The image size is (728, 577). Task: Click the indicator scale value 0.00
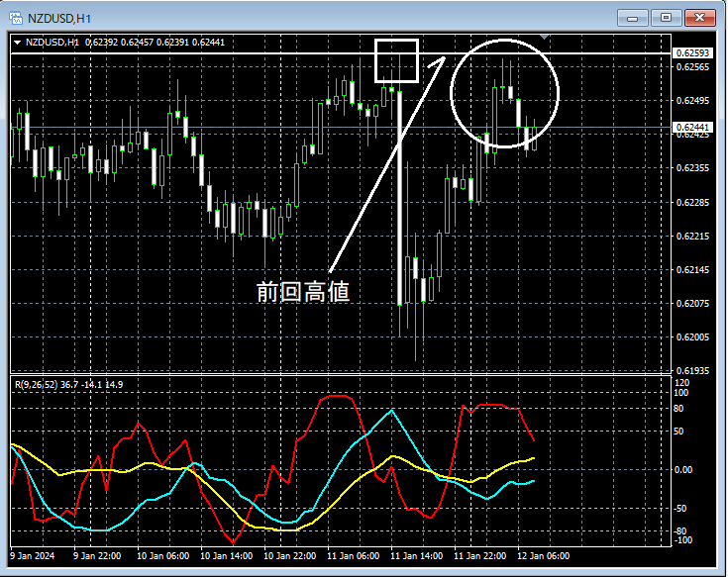(683, 470)
